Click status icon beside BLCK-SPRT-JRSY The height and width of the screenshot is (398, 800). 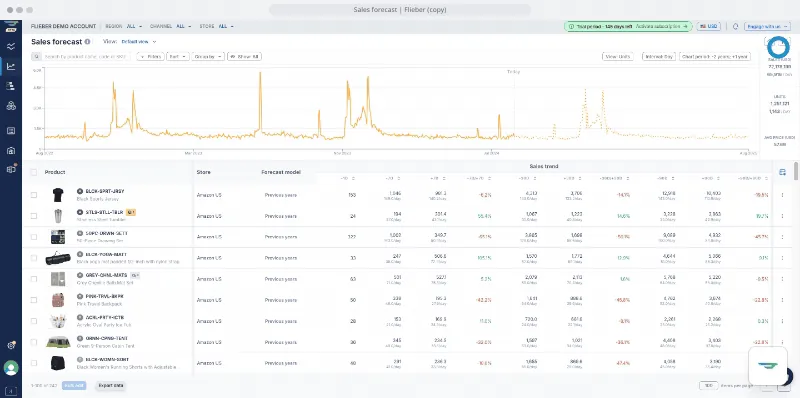[80, 191]
